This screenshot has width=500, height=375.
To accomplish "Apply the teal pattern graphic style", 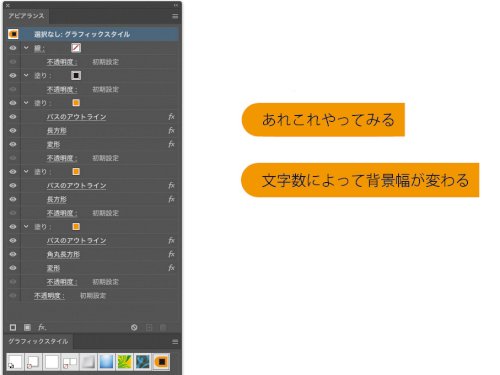I will point(143,362).
